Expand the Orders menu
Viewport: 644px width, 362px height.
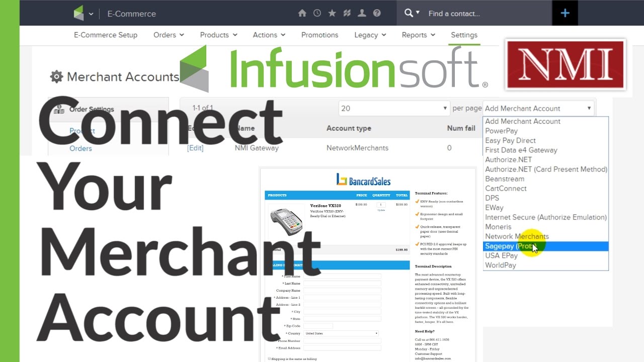(169, 35)
